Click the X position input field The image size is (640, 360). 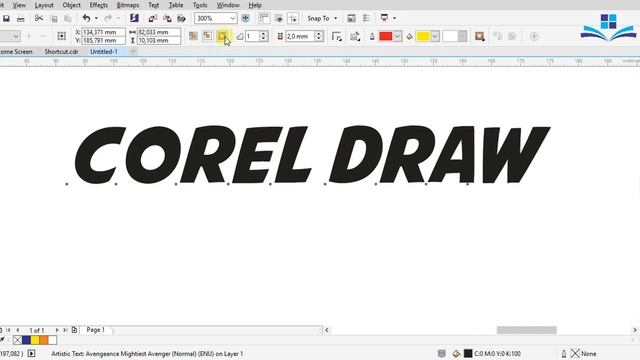click(103, 32)
